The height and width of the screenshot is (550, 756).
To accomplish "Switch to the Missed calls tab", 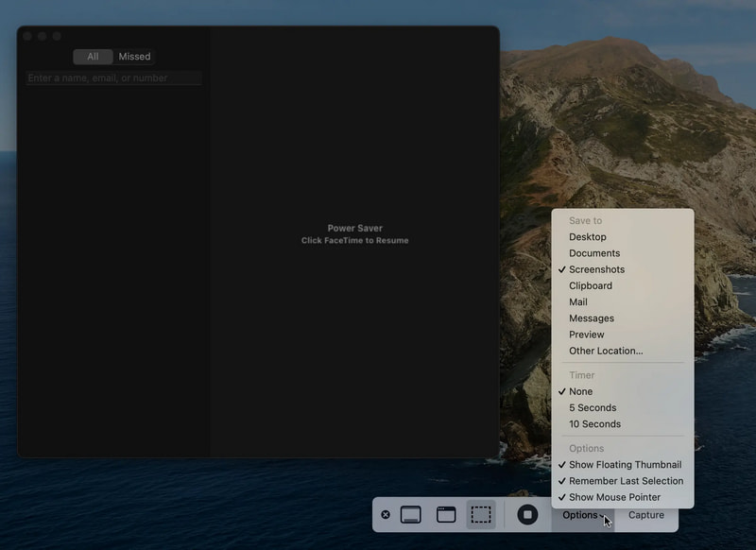I will point(134,56).
